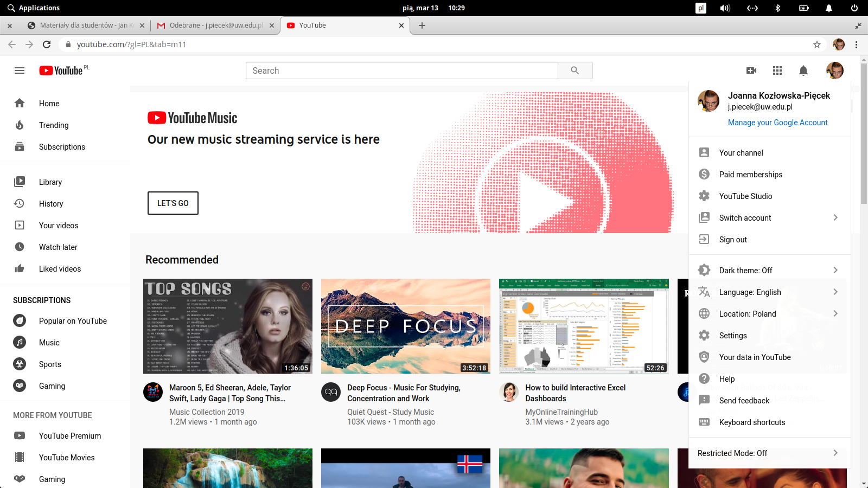Open the Top Songs video thumbnail

coord(228,326)
